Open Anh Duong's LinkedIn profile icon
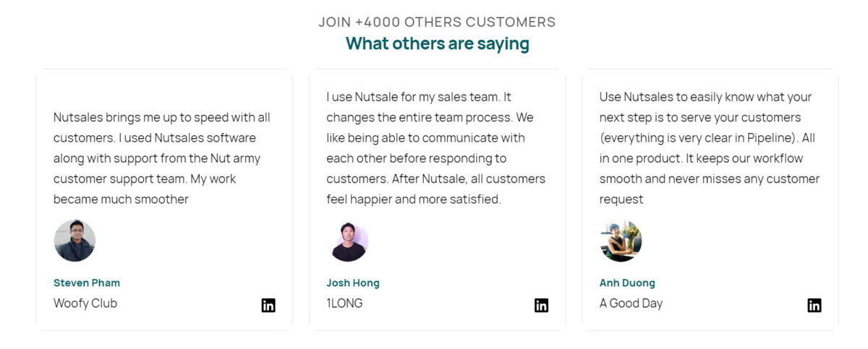 coord(814,306)
